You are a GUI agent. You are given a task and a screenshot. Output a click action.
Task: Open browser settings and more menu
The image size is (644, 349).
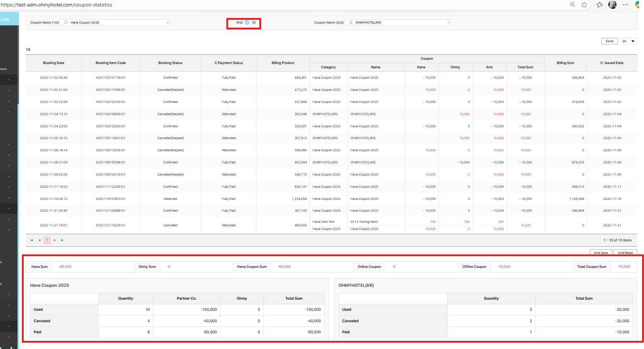pyautogui.click(x=625, y=5)
